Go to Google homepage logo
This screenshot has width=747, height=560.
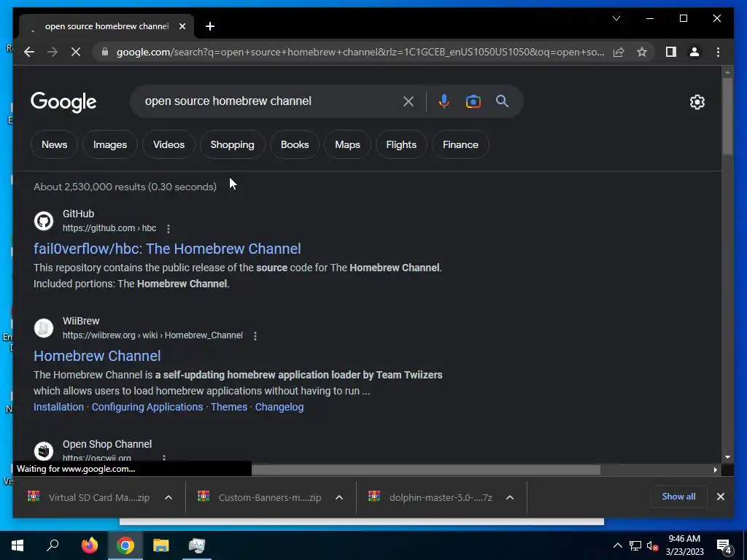(63, 102)
